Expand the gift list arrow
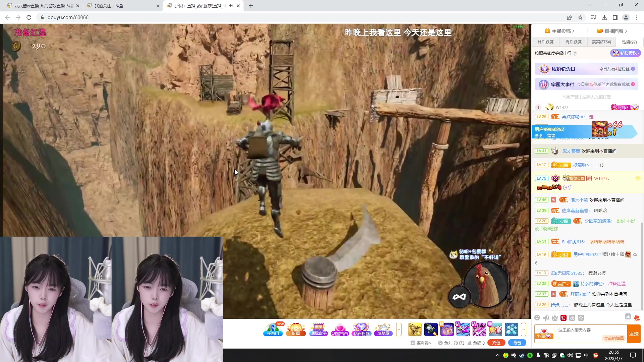 [524, 329]
